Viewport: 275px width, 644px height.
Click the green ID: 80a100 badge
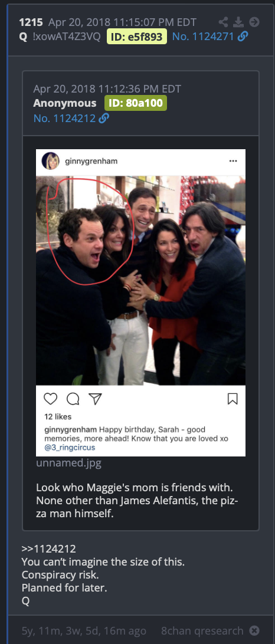click(136, 103)
